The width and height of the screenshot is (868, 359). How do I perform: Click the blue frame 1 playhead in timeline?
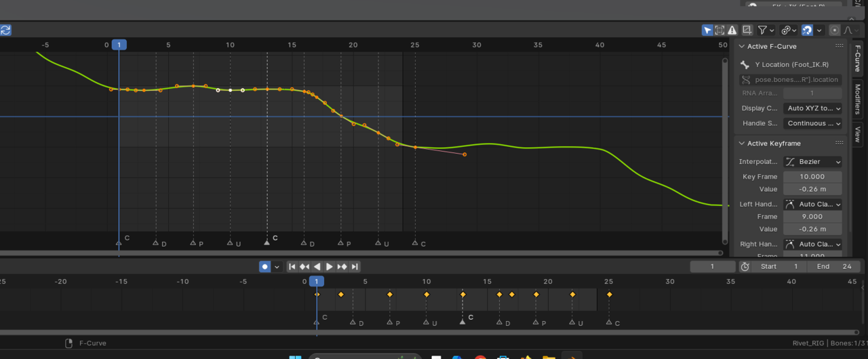coord(317,281)
